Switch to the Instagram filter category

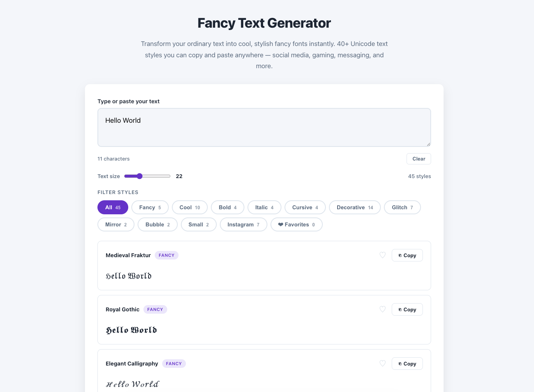click(243, 224)
